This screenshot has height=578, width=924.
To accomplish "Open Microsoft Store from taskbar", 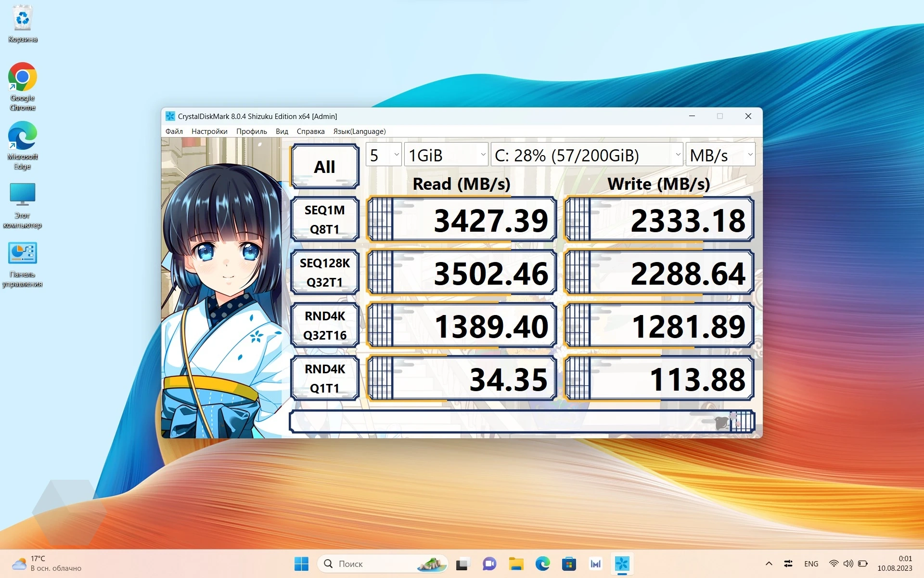I will [569, 564].
